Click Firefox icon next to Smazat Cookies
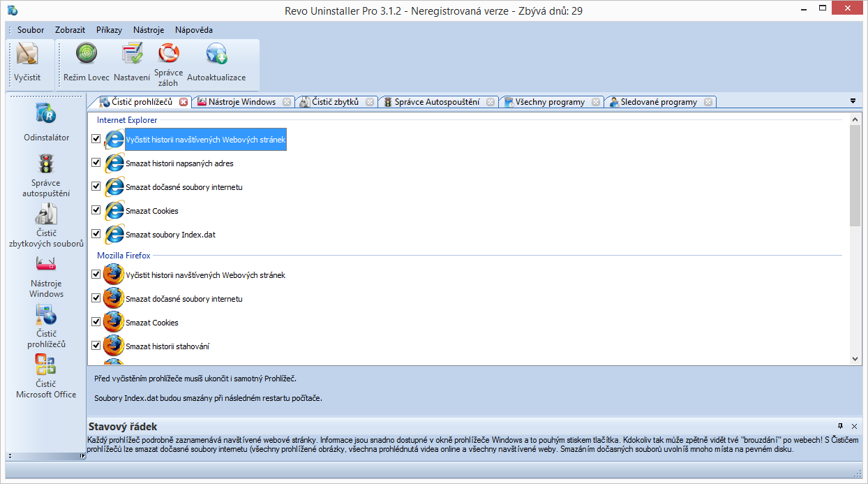868x484 pixels. click(x=114, y=323)
